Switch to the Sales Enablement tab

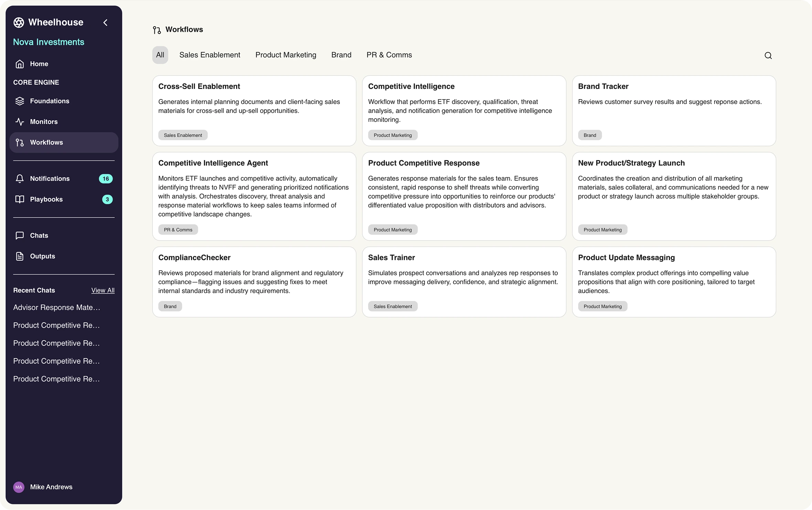tap(210, 55)
